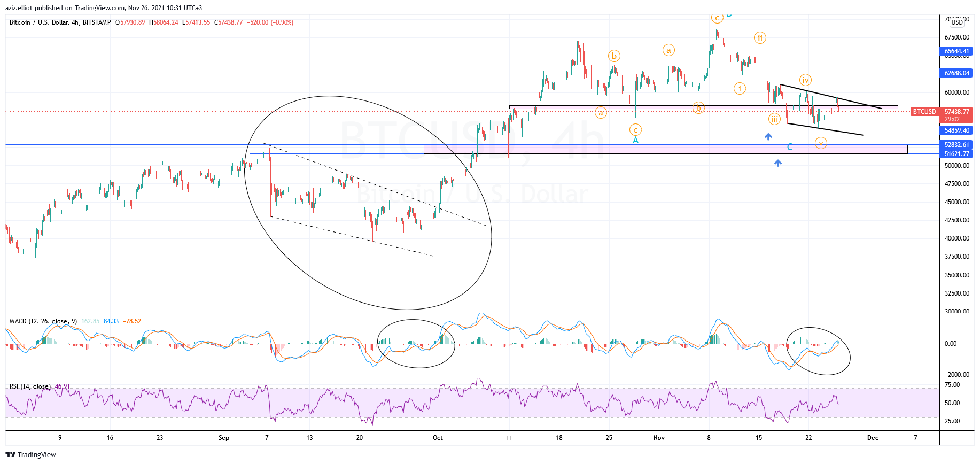Click the USD currency button on the price axis
The height and width of the screenshot is (464, 980).
pyautogui.click(x=957, y=22)
